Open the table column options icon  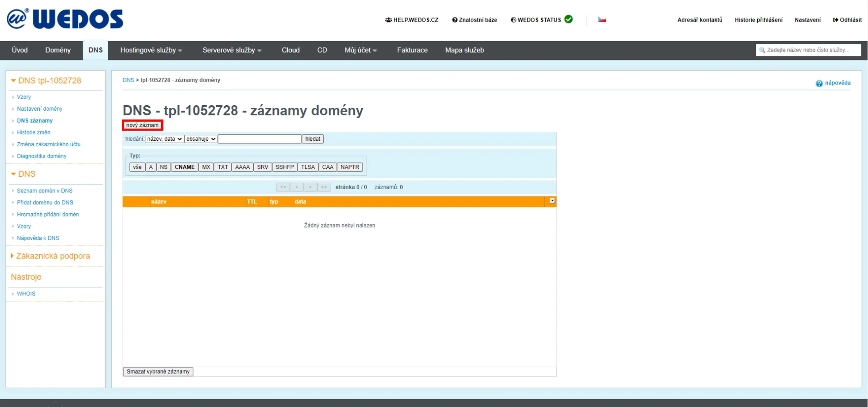coord(552,201)
